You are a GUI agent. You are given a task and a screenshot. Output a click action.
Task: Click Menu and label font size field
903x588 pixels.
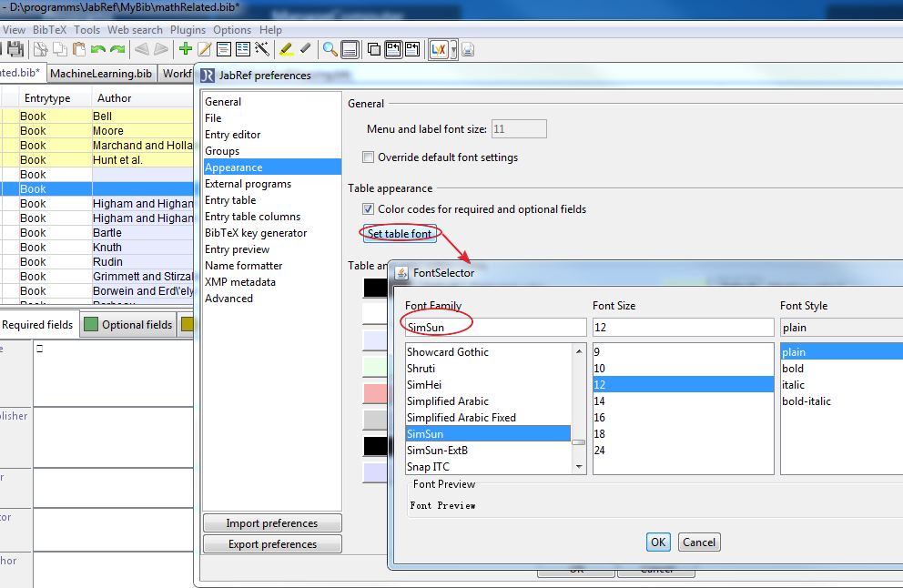[x=519, y=129]
